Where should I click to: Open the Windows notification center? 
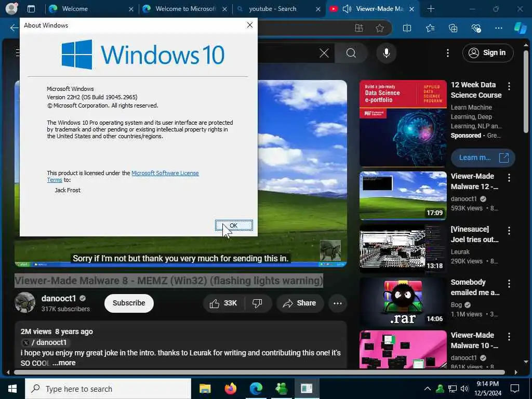click(515, 389)
